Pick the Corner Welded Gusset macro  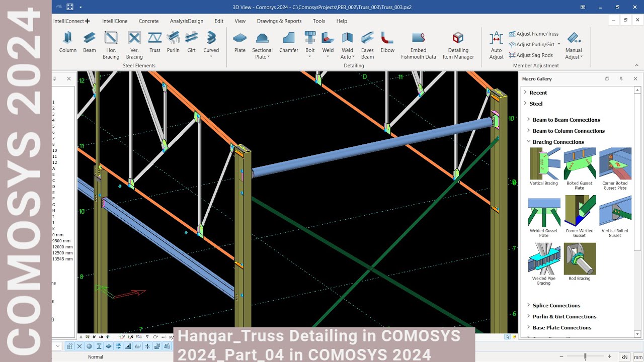[x=580, y=217]
